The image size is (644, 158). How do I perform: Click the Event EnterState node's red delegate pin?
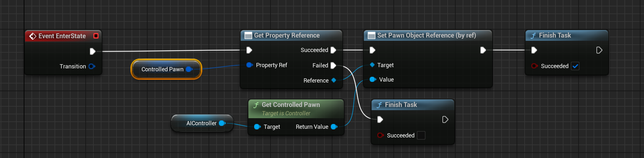[x=96, y=36]
